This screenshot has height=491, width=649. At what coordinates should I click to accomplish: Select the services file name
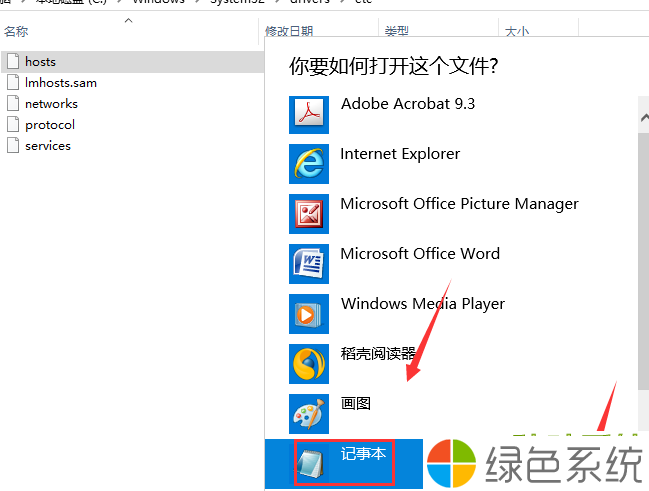click(x=48, y=146)
